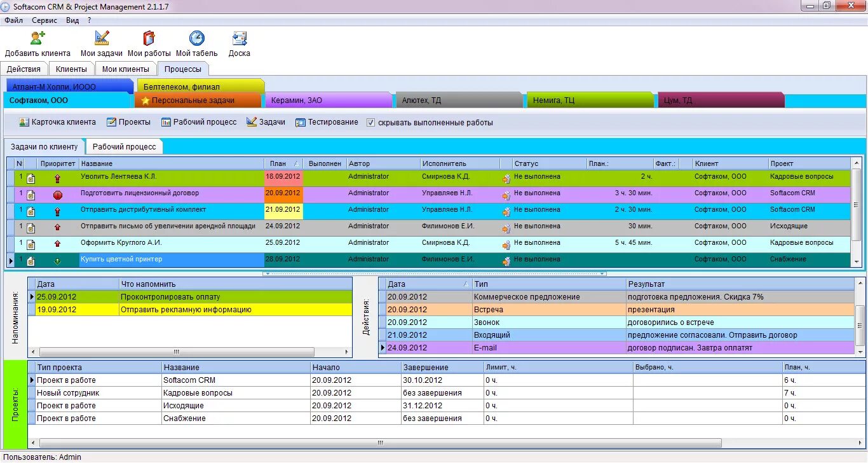
Task: Open Рабочий процесс toolbar button
Action: point(199,122)
